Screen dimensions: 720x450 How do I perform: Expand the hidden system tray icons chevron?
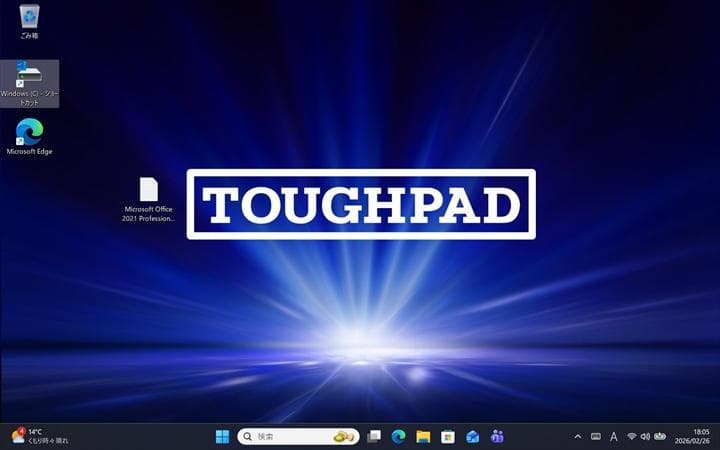coord(578,436)
